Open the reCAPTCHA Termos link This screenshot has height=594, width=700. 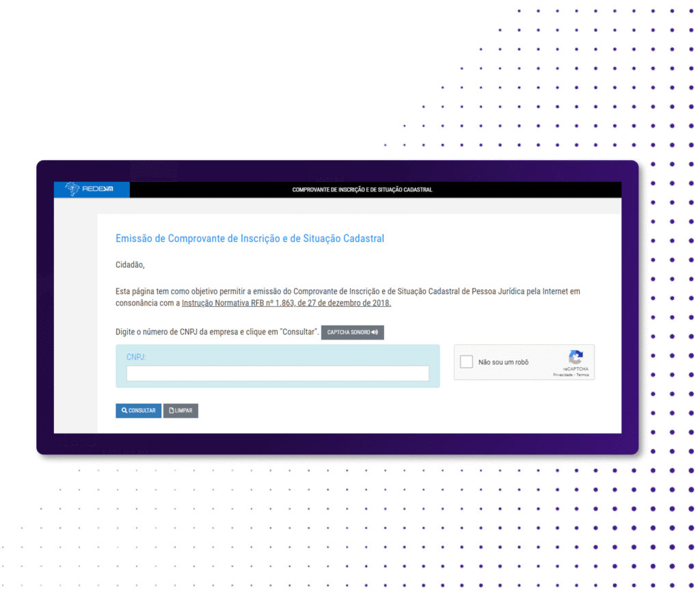coord(582,375)
